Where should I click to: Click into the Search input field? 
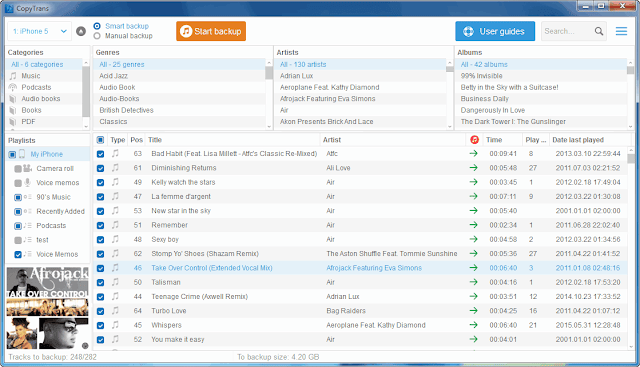pyautogui.click(x=567, y=31)
